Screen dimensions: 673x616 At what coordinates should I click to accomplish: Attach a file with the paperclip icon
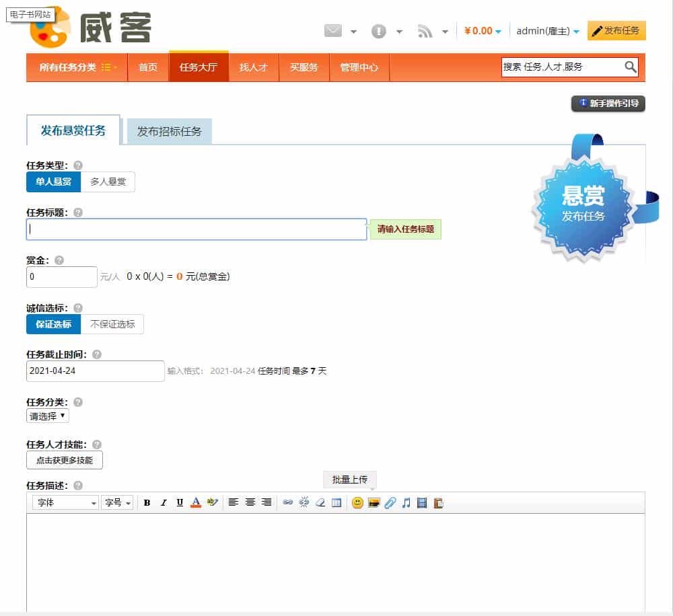390,503
